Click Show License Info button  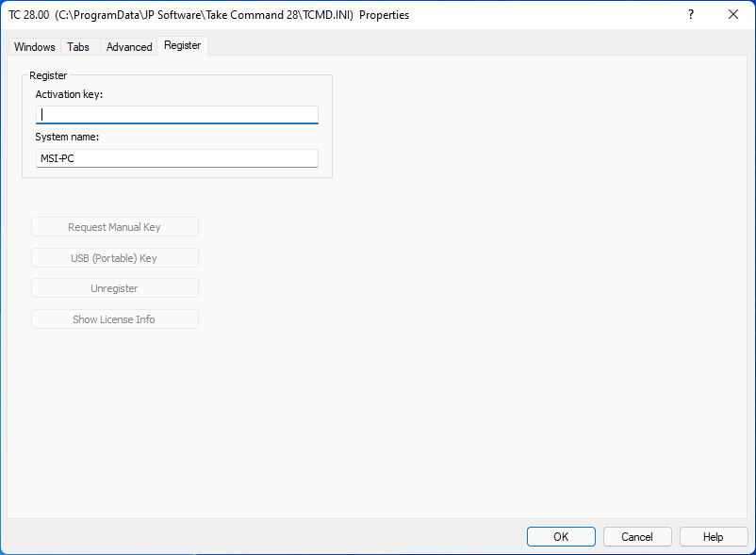point(115,318)
